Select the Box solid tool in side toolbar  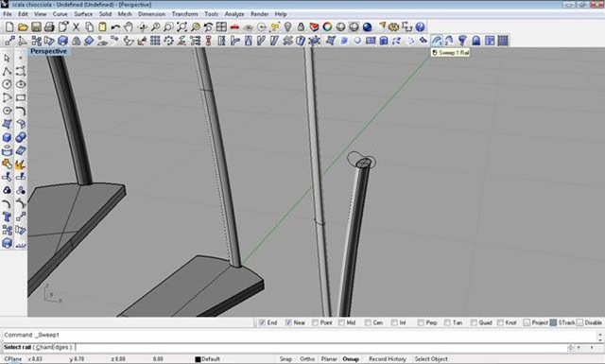[7, 138]
